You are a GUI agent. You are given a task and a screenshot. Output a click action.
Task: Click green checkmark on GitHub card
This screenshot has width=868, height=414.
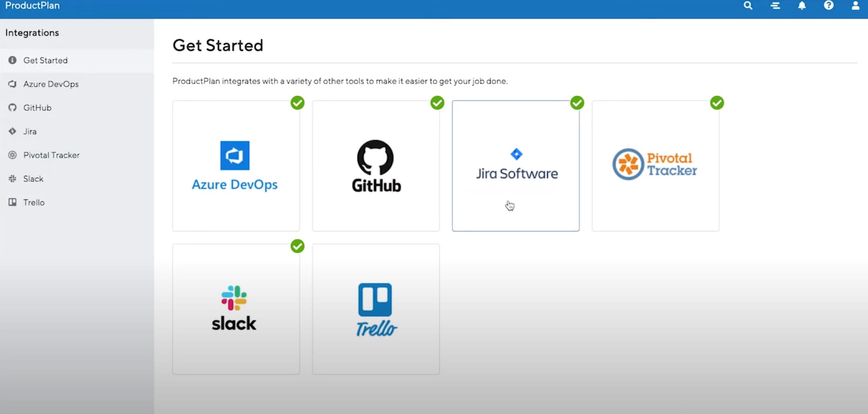tap(437, 103)
